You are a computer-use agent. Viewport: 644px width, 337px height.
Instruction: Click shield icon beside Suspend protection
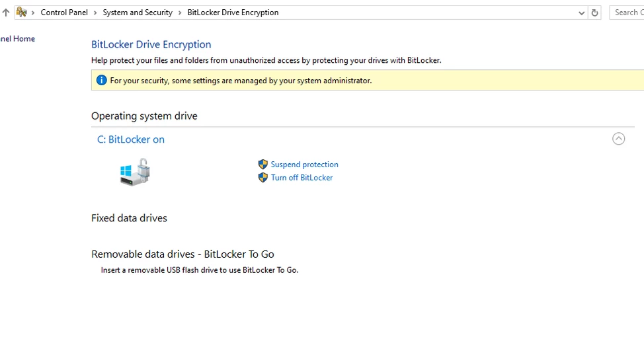[x=263, y=165]
